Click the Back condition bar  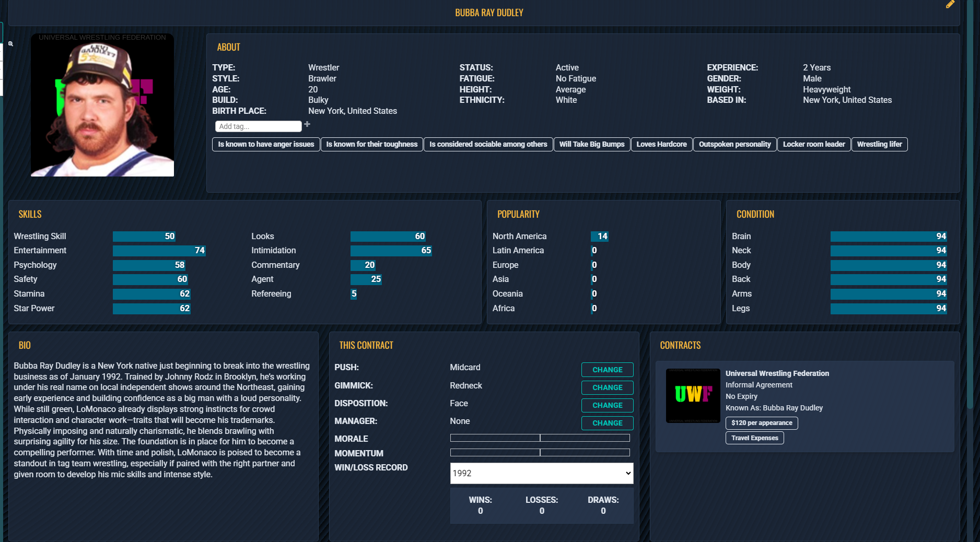point(889,279)
